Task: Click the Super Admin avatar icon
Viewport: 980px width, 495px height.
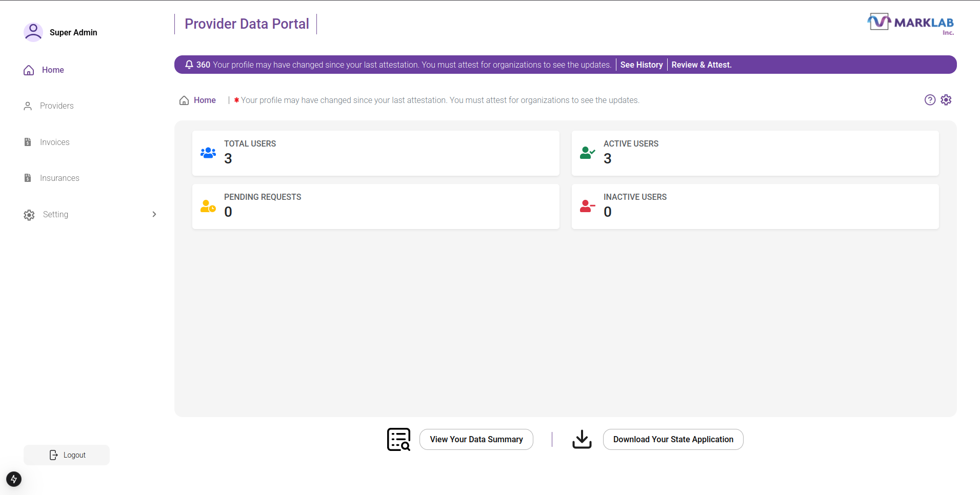Action: point(33,32)
